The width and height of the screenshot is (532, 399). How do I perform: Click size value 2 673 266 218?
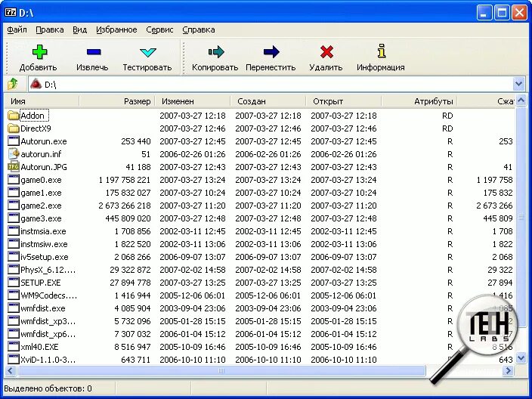pos(125,206)
